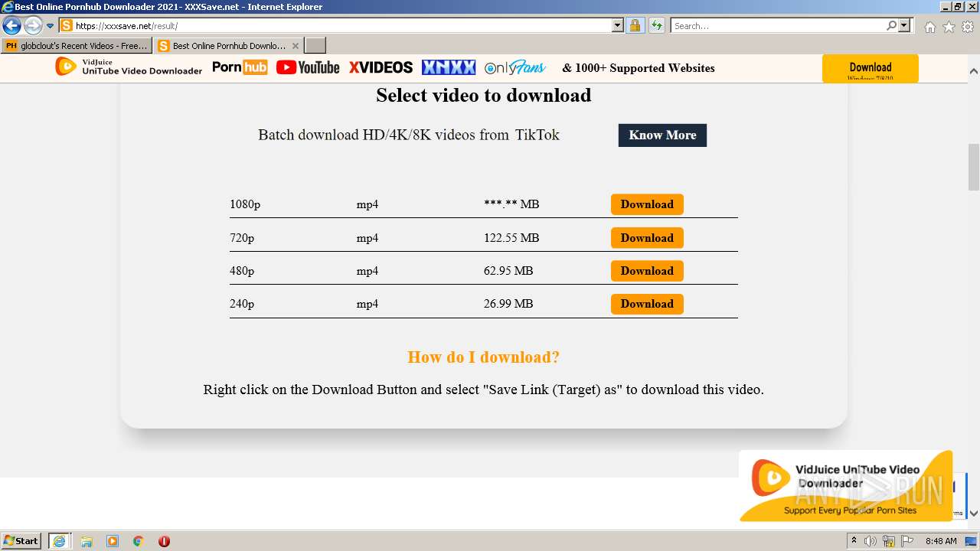Click inside the Search box
The height and width of the screenshot is (551, 980).
tap(778, 25)
